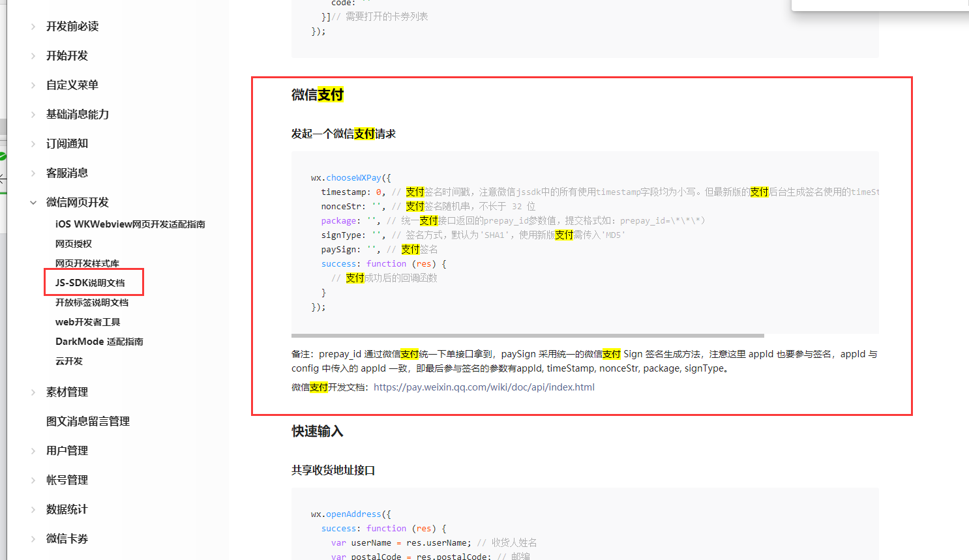Viewport: 969px width, 560px height.
Task: Open 网页授权 page
Action: (74, 244)
